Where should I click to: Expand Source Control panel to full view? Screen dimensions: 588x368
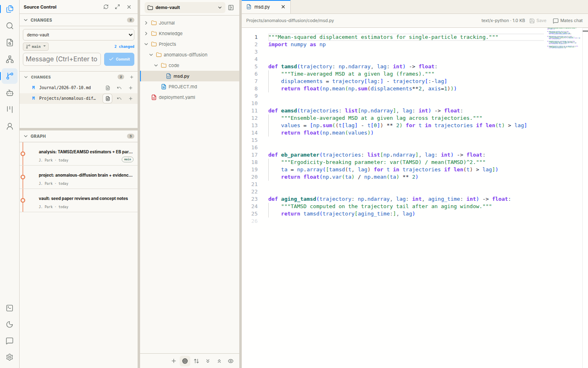[118, 7]
